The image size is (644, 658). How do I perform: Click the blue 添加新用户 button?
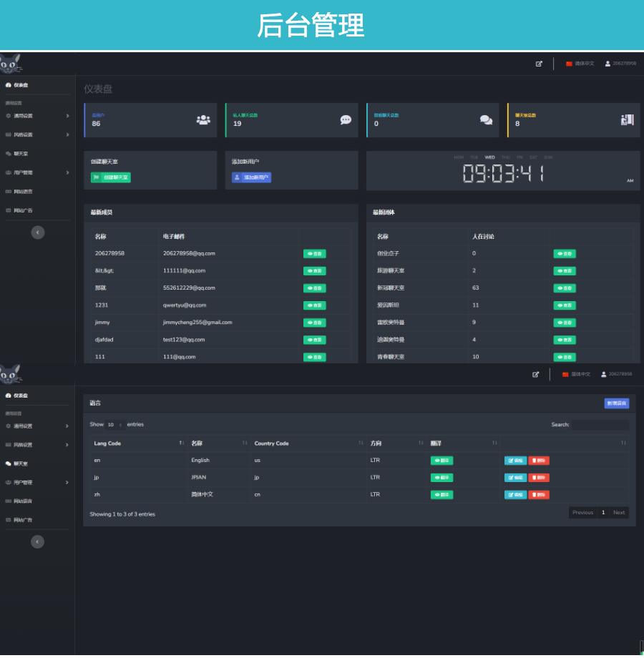[251, 177]
